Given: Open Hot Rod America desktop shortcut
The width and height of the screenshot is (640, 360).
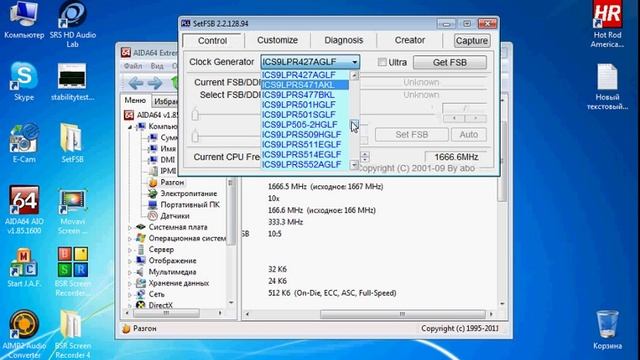Looking at the screenshot, I should (607, 24).
